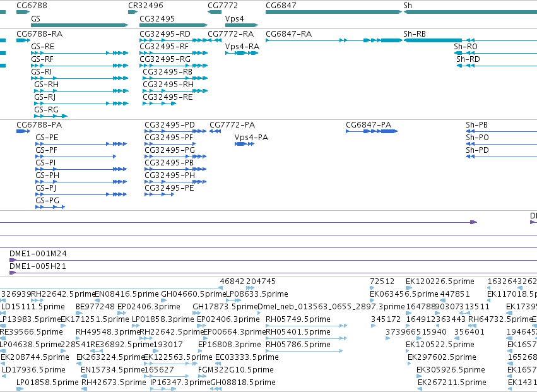Click the Sh gene label
Viewport: 537px width, 392px height.
click(408, 6)
